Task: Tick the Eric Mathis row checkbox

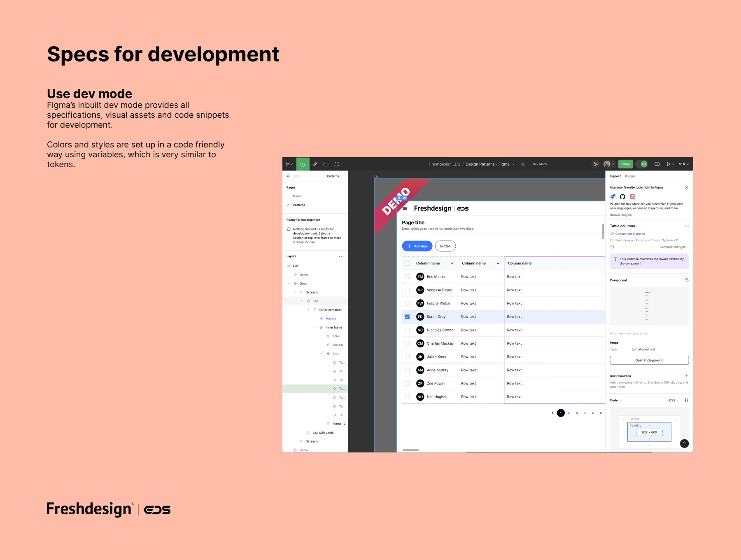Action: [x=407, y=277]
